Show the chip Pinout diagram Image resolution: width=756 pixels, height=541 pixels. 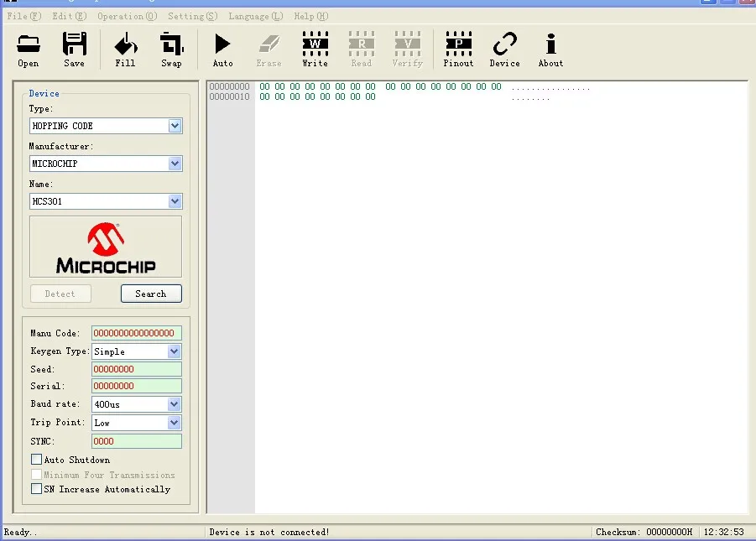pos(458,49)
